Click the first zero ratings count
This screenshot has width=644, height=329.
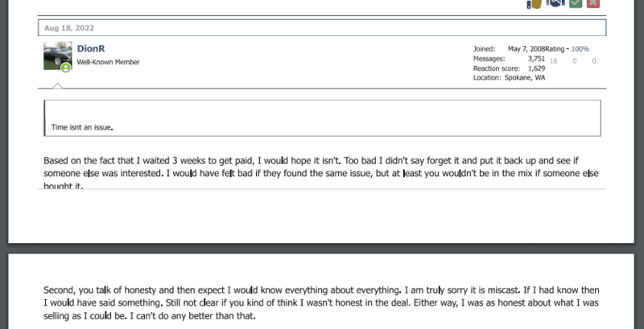pyautogui.click(x=574, y=60)
